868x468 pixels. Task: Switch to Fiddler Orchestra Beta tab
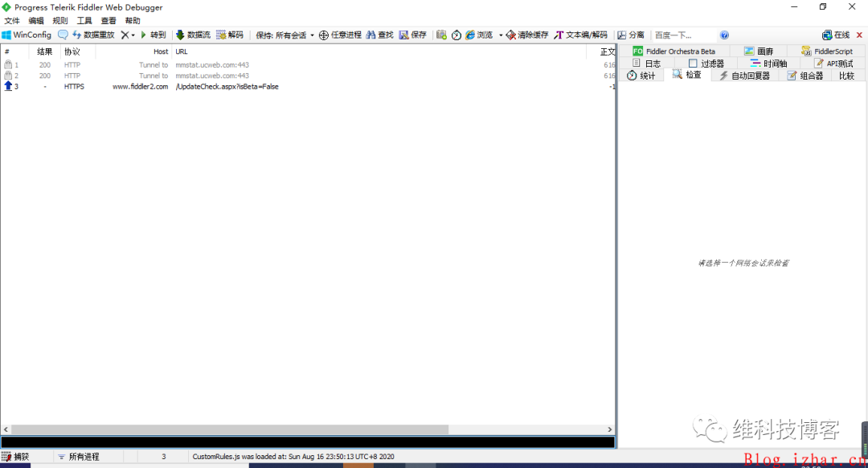(674, 51)
